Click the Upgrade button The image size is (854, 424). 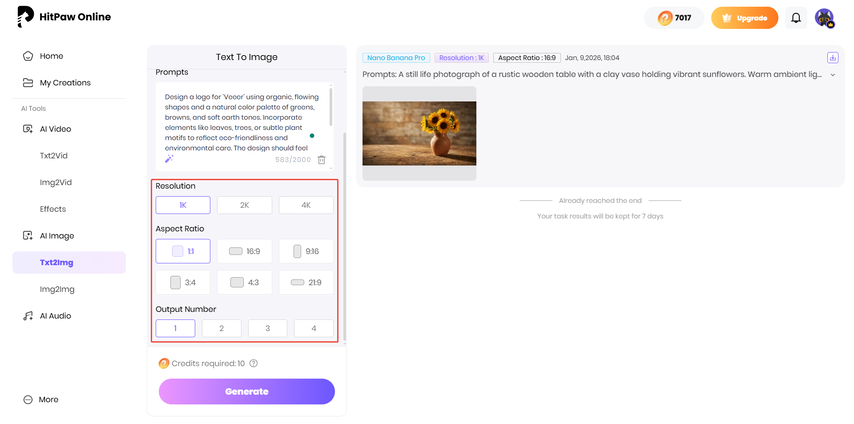[744, 18]
